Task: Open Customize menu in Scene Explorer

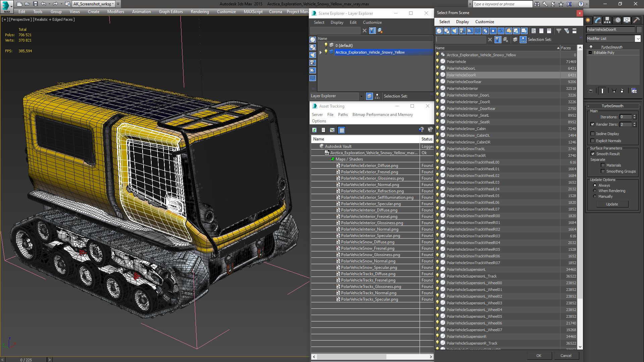Action: point(372,22)
